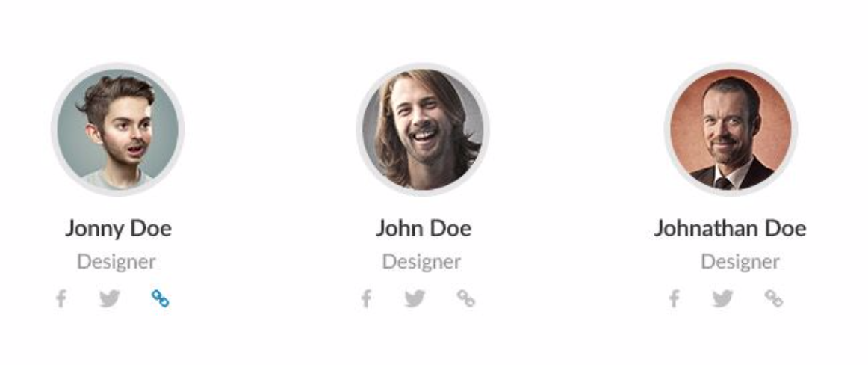Click the Jonny Doe name heading
868x365 pixels.
click(118, 228)
